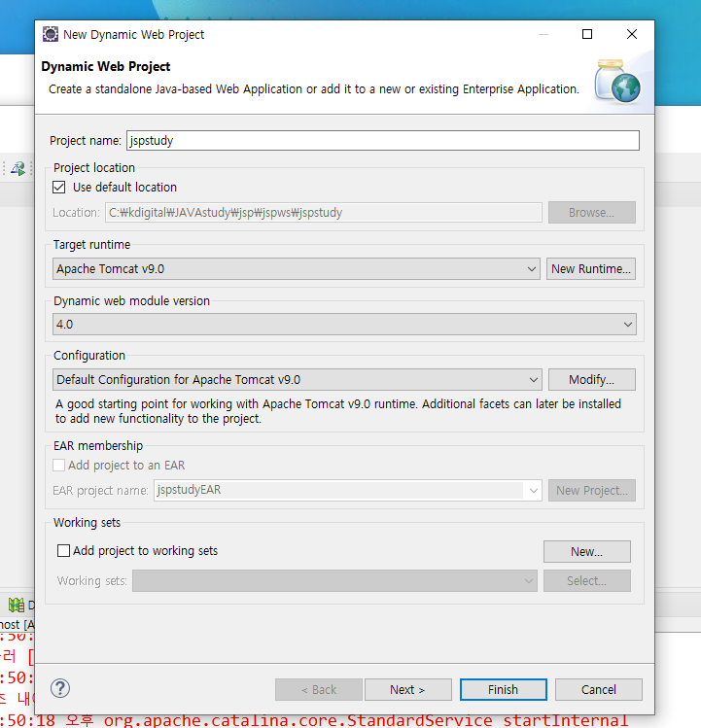
Task: Click the 'EAR membership' group label
Action: click(x=98, y=446)
